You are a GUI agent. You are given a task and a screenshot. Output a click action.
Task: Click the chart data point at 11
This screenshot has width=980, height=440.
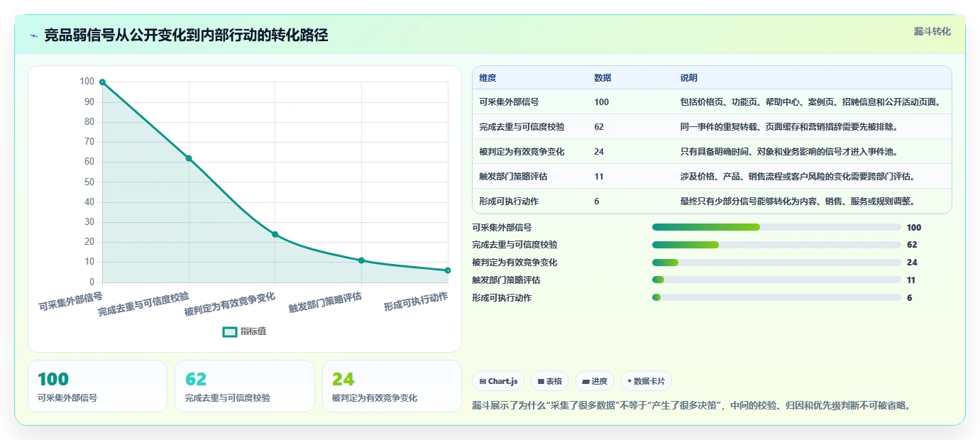click(x=361, y=260)
